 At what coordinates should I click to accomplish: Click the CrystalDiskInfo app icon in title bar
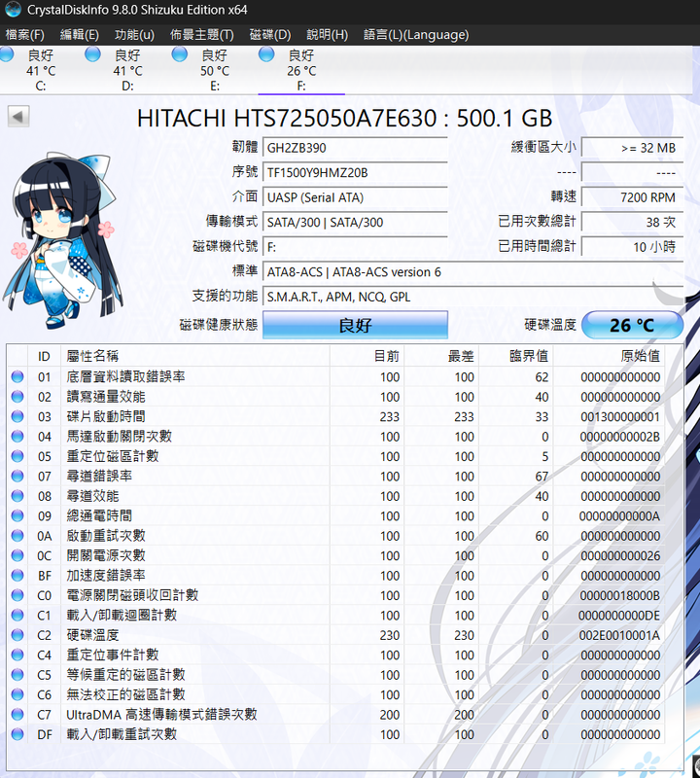point(13,10)
